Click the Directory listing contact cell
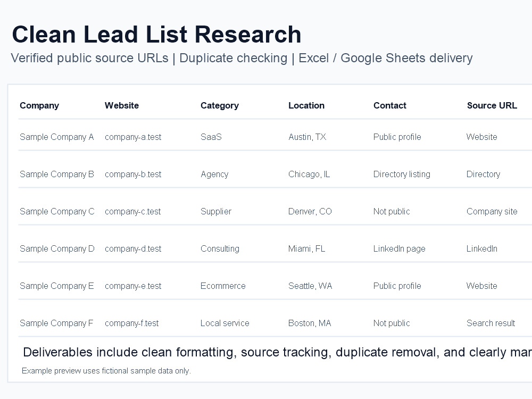 402,174
